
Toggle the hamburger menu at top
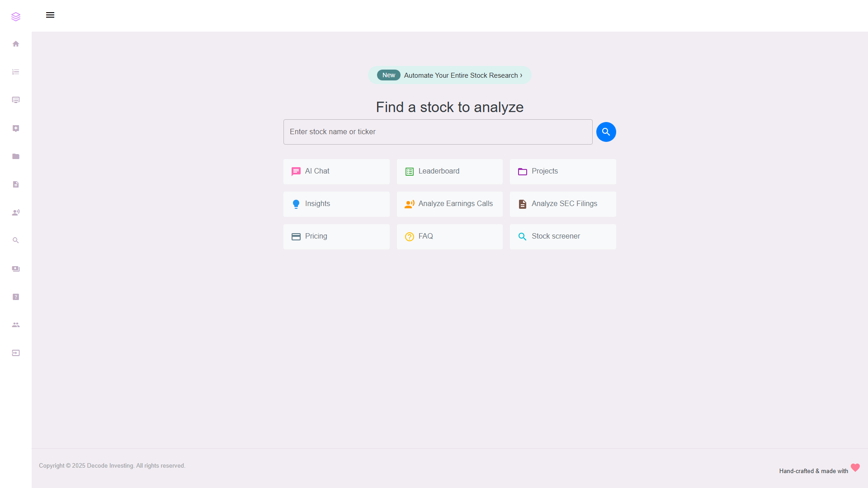click(x=50, y=15)
